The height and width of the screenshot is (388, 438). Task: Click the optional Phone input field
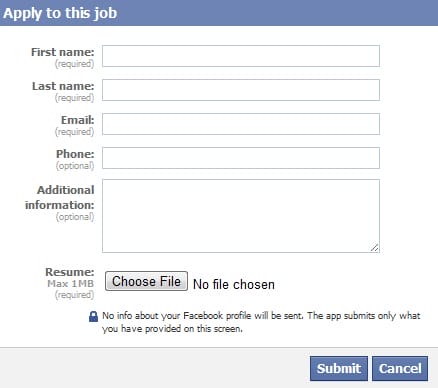pos(241,158)
